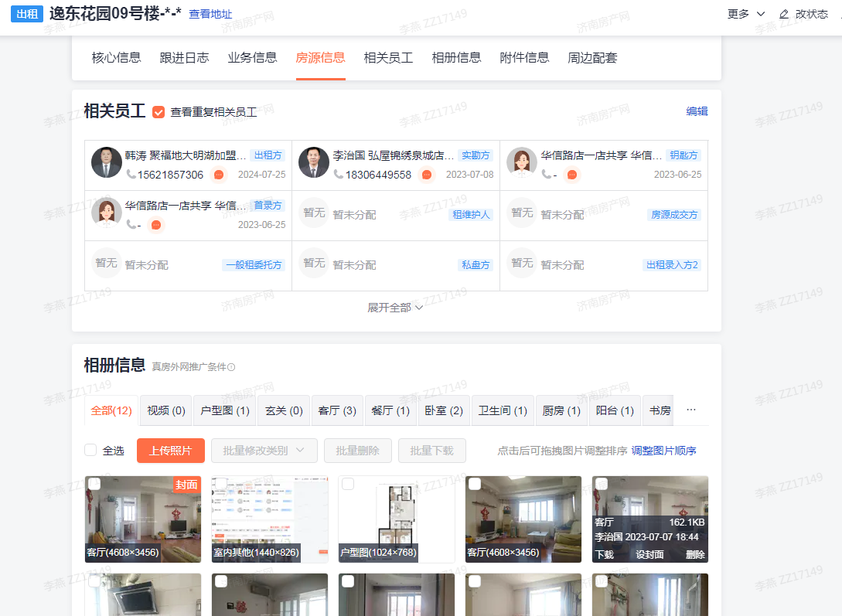Click chat icon in the 首录方 employee card
This screenshot has height=616, width=842.
[x=156, y=225]
